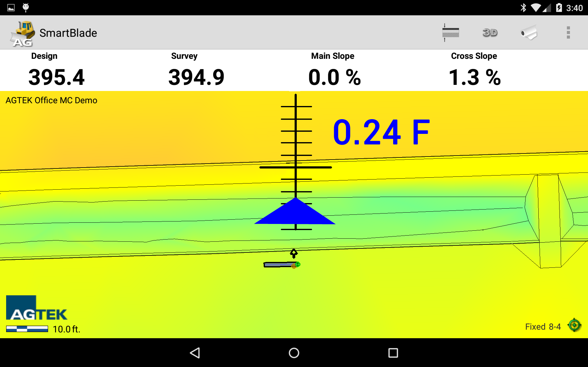The image size is (588, 367).
Task: Tap the machine position marker on the surface
Action: coord(281,264)
